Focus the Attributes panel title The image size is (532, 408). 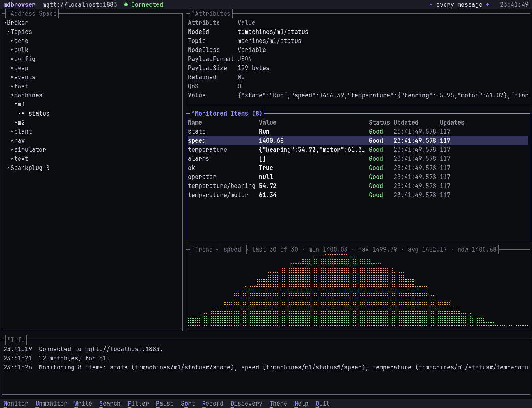[211, 14]
